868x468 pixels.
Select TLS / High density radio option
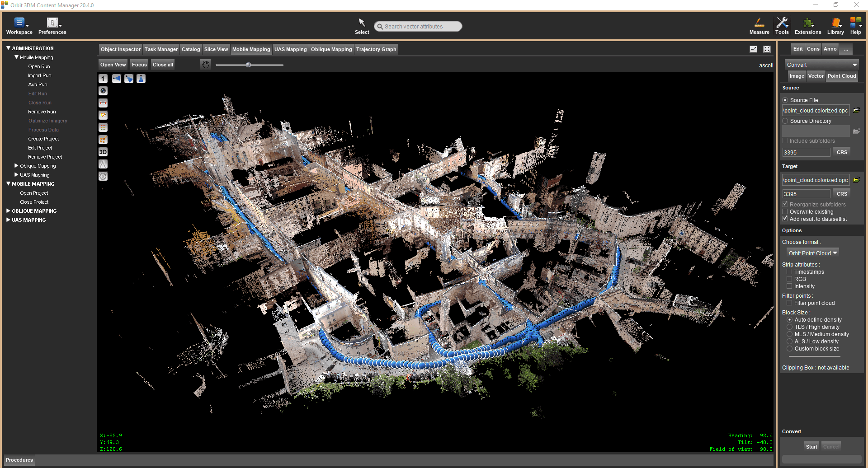pyautogui.click(x=790, y=327)
